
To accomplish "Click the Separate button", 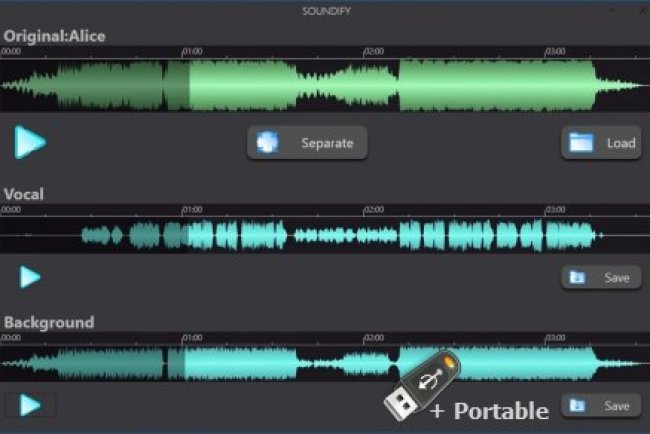I will click(308, 143).
